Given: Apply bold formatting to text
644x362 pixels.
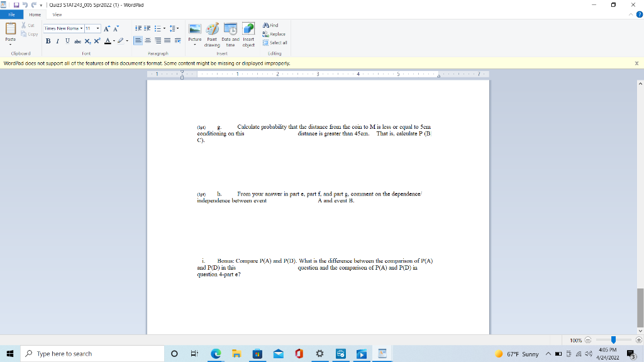Looking at the screenshot, I should tap(48, 40).
